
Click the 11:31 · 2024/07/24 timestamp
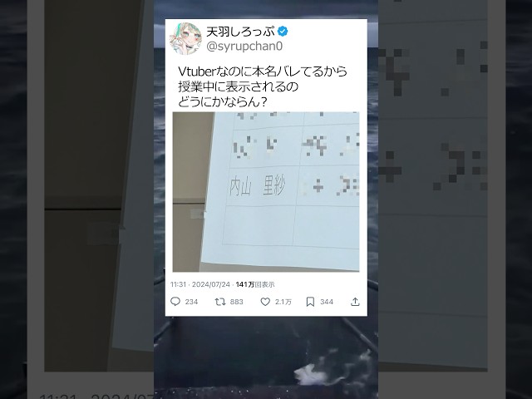pyautogui.click(x=200, y=284)
